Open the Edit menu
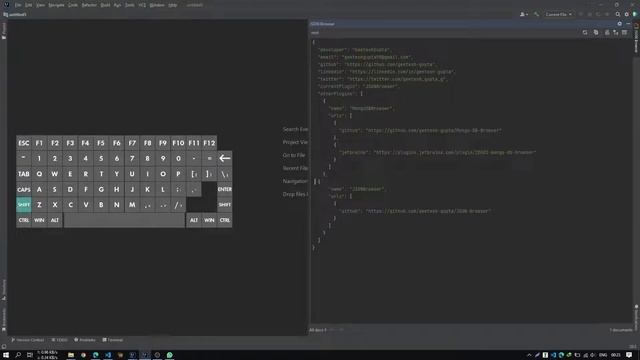 click(29, 5)
